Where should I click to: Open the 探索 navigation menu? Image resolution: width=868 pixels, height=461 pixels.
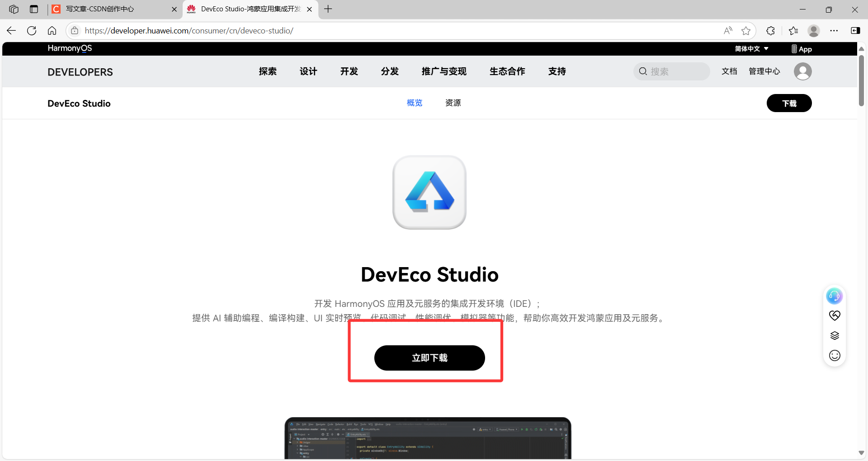point(268,71)
